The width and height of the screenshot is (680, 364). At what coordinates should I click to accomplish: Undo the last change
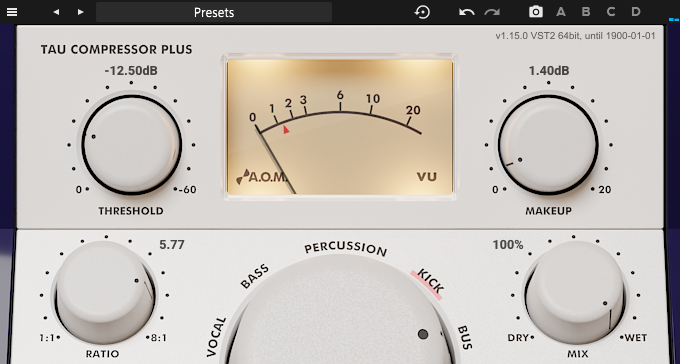click(x=466, y=12)
